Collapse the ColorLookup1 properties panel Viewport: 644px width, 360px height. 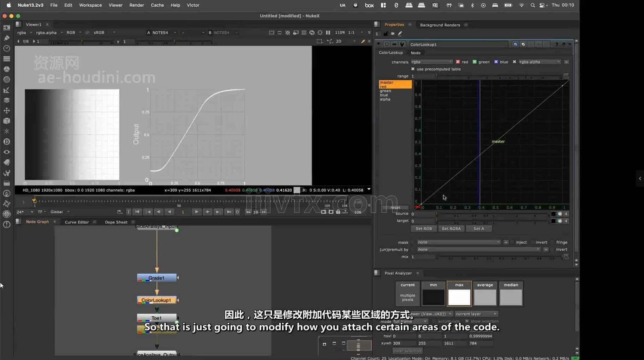[378, 44]
